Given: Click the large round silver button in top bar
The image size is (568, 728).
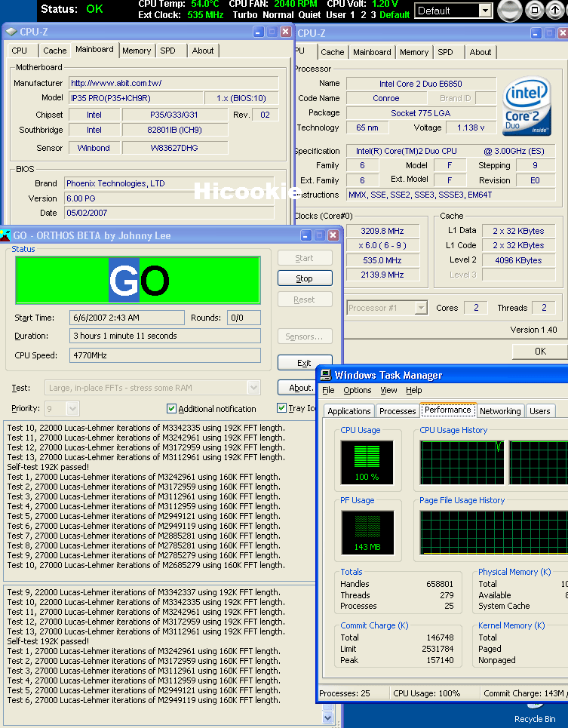Looking at the screenshot, I should (509, 11).
